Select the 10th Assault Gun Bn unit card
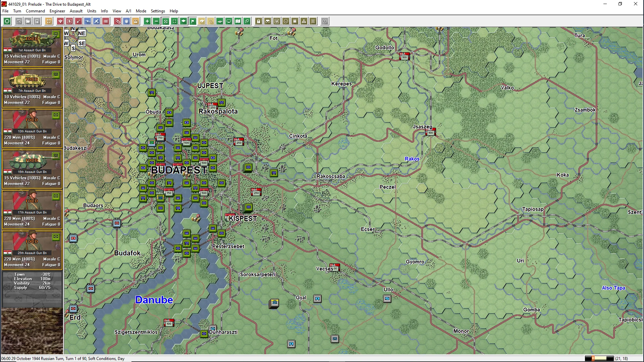Image resolution: width=644 pixels, height=362 pixels. [32, 128]
